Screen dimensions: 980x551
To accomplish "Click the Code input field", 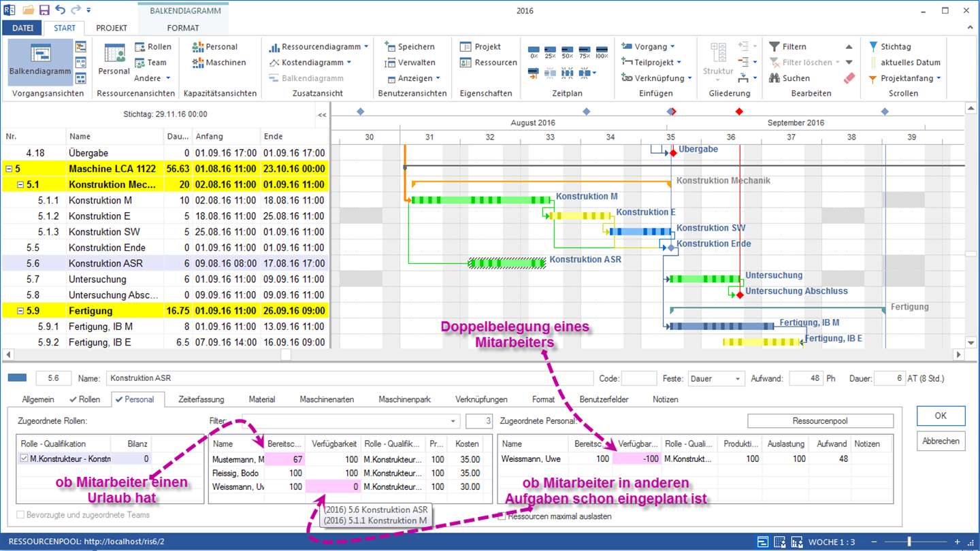I will pos(639,378).
